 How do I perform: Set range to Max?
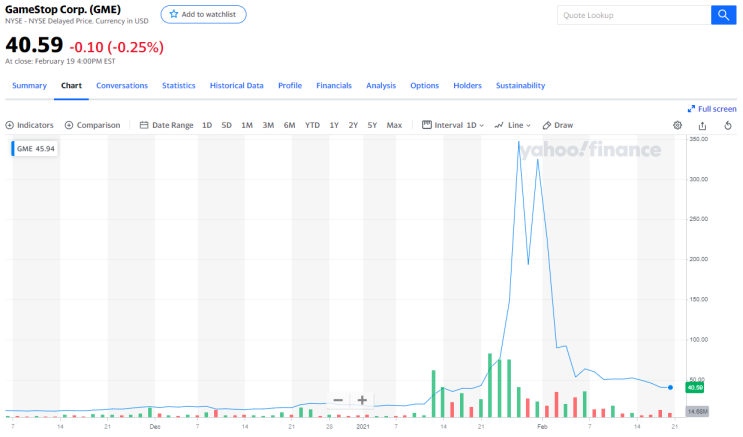(x=394, y=125)
